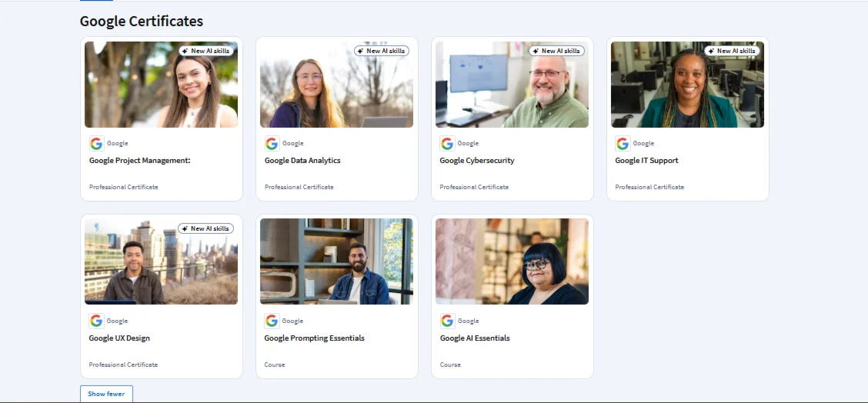Open the Google Project Management certificate title

point(139,161)
